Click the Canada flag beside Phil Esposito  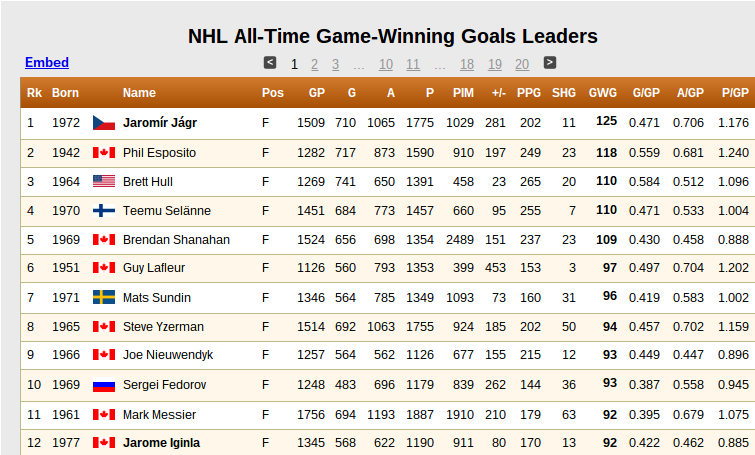coord(104,153)
